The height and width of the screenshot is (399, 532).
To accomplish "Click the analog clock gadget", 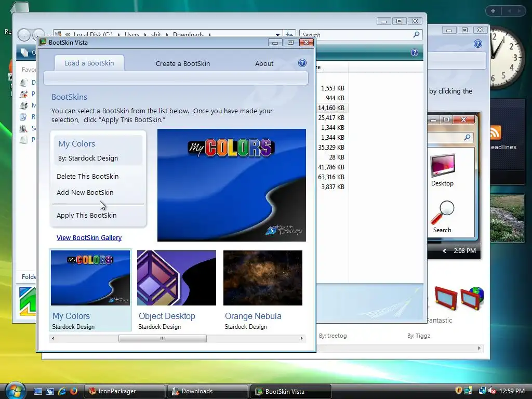I will click(507, 57).
